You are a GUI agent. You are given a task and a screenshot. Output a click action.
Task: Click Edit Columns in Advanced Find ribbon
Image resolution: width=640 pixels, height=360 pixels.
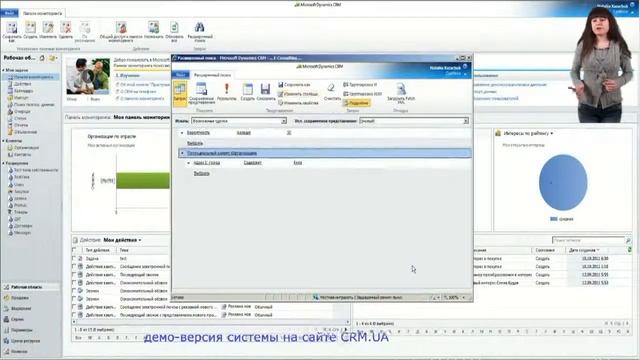(x=298, y=94)
